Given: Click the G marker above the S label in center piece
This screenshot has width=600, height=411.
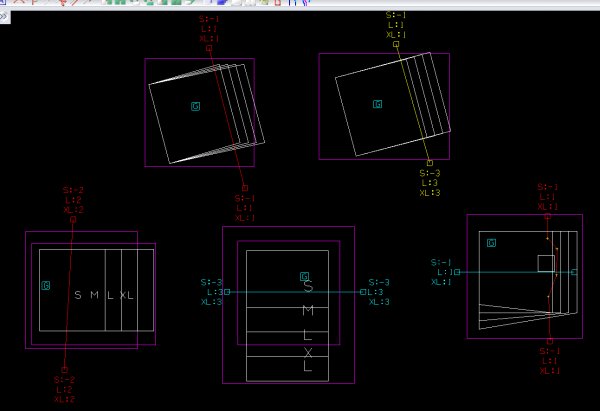Looking at the screenshot, I should tap(305, 276).
